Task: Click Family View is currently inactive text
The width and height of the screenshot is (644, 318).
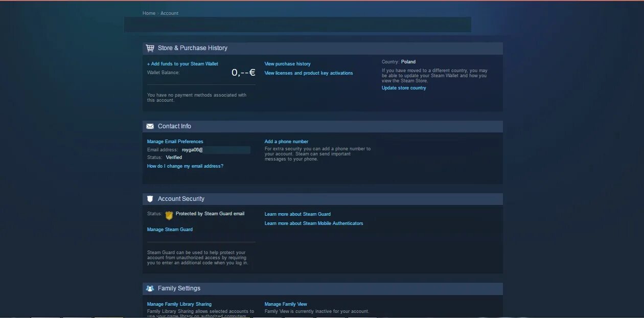Action: (x=317, y=311)
